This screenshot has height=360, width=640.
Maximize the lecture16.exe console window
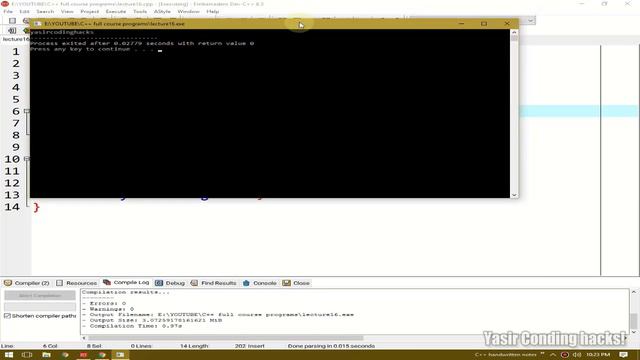tap(484, 24)
